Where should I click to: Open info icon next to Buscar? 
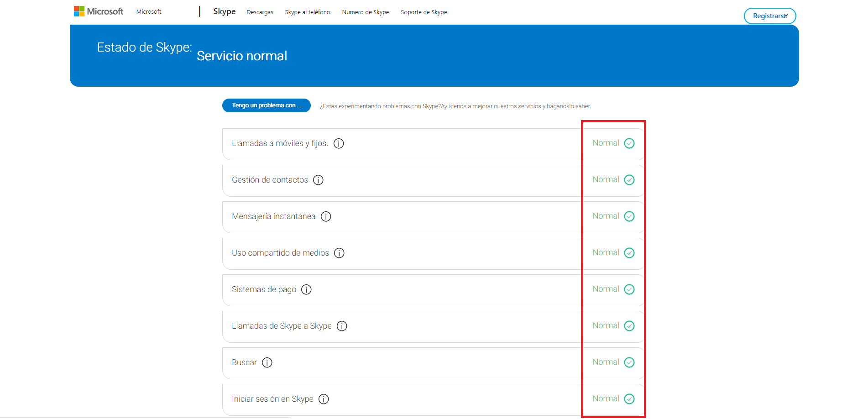click(267, 362)
